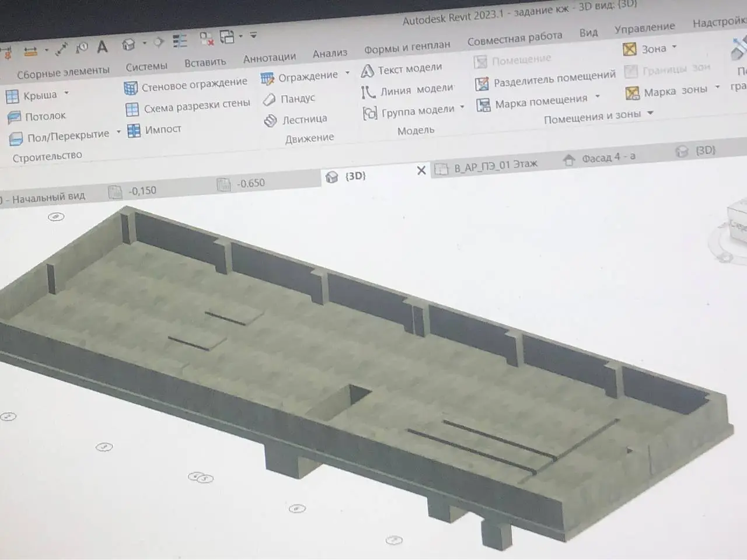Choose the Пандус ramp tool

pos(289,99)
